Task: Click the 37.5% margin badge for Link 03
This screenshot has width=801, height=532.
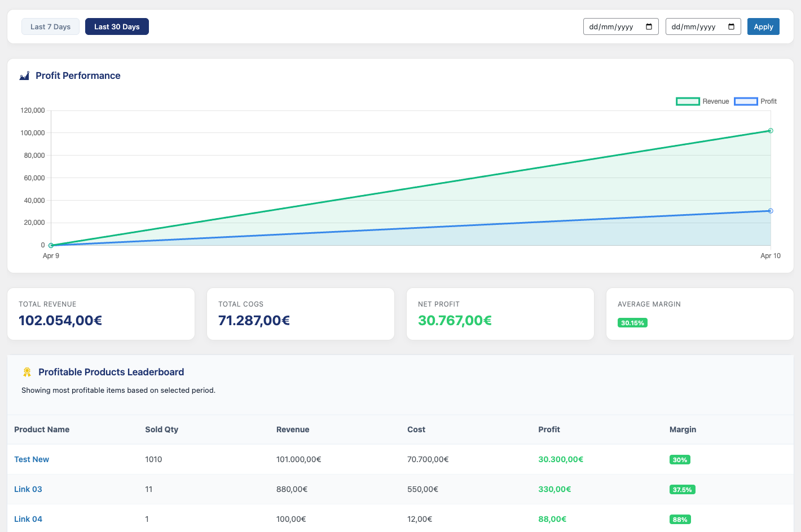Action: pos(682,490)
